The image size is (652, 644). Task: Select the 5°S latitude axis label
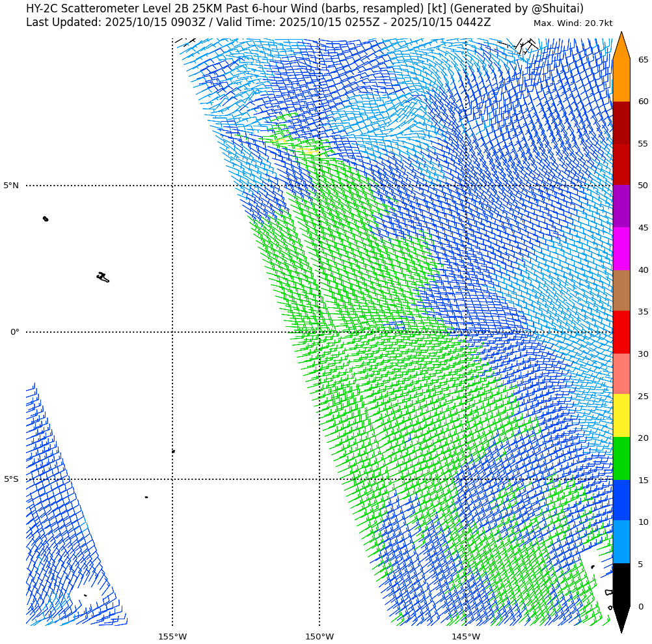click(x=11, y=479)
